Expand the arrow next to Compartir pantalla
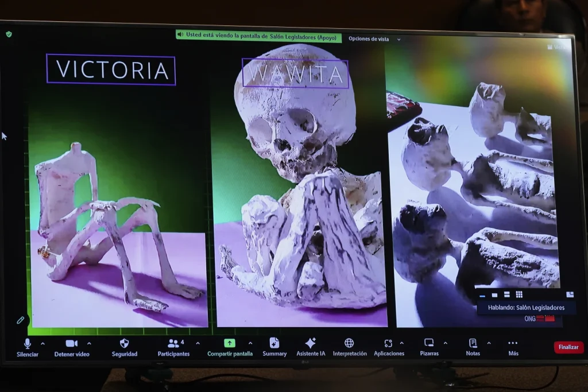 [250, 344]
